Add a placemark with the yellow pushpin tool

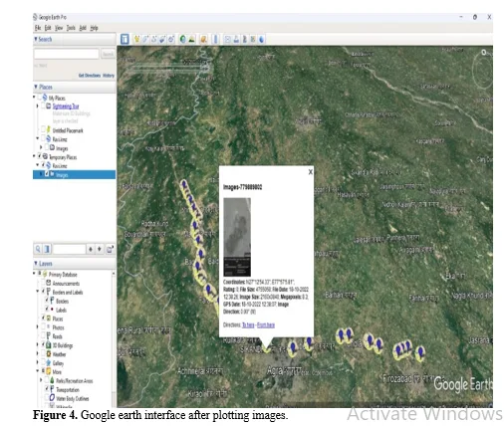tap(136, 39)
